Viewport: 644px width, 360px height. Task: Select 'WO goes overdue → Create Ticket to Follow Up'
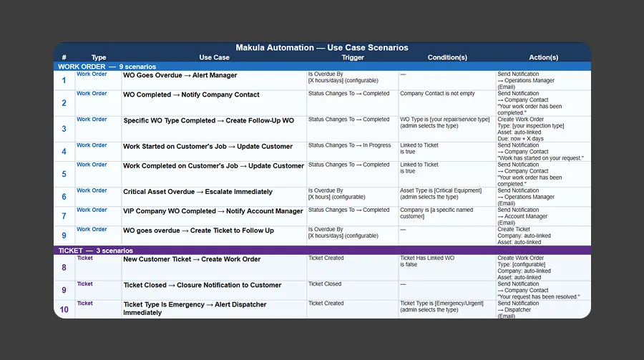[x=198, y=230]
